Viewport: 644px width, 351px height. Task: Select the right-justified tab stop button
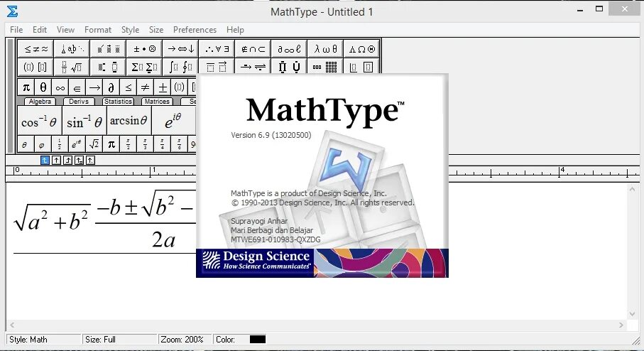(67, 161)
